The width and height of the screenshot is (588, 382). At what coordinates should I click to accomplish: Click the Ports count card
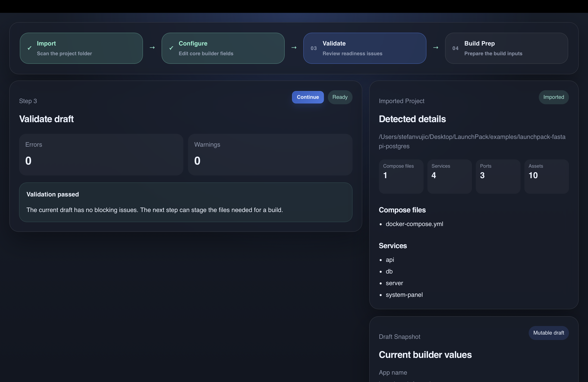click(x=498, y=176)
